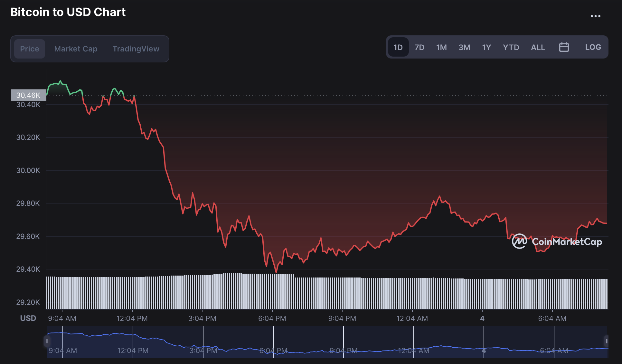Click the 6:04 PM main x-axis label

pyautogui.click(x=272, y=318)
